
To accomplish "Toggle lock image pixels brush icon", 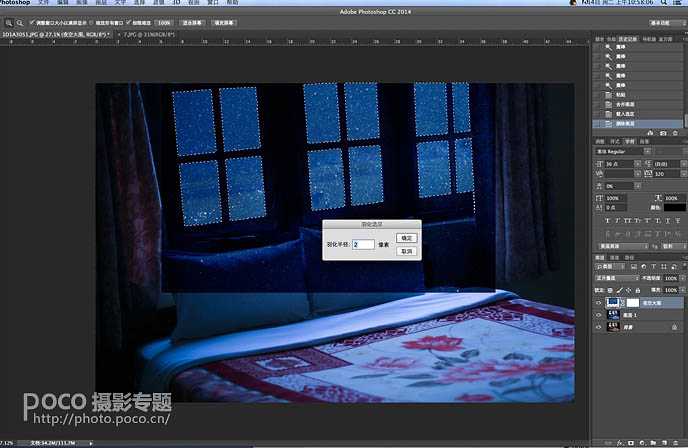I will coord(619,290).
